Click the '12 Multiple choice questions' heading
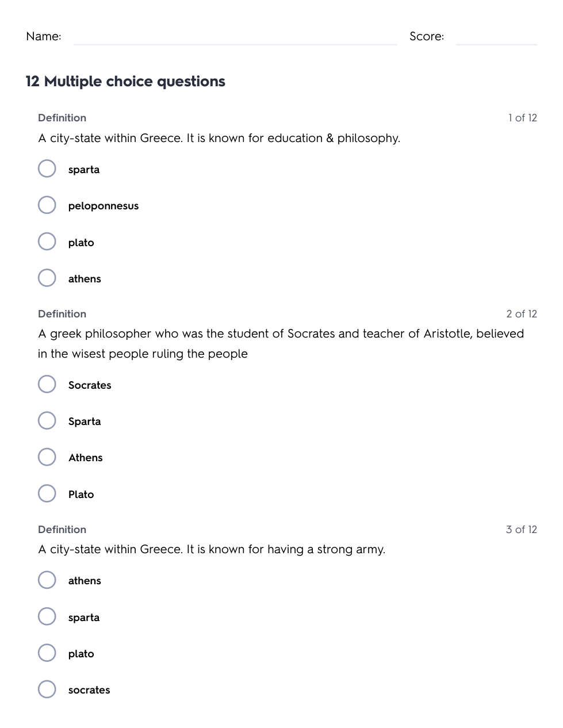563x728 pixels. (x=125, y=82)
